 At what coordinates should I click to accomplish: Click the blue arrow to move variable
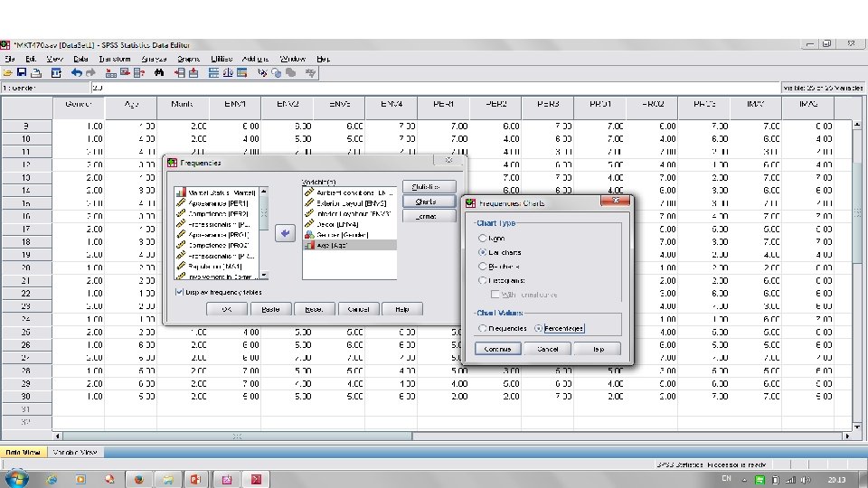pos(285,233)
